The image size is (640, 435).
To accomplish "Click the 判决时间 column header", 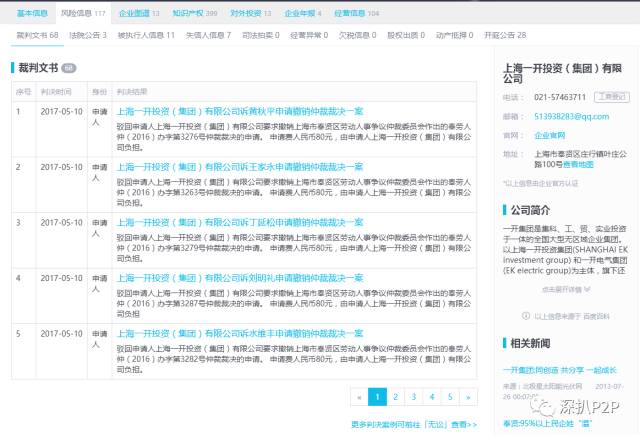I will coord(56,92).
